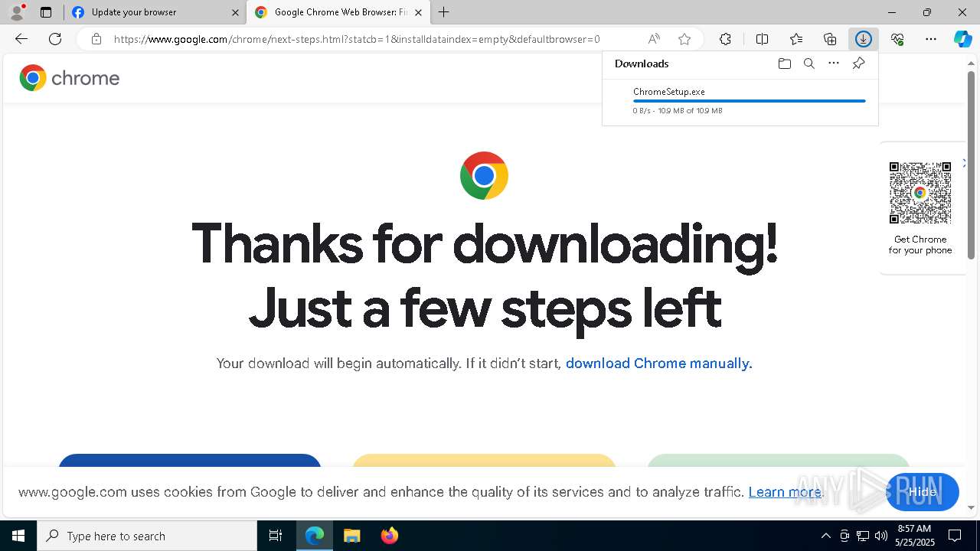Screen dimensions: 980x551
Task: Open the Edge profile icon
Action: (x=17, y=12)
